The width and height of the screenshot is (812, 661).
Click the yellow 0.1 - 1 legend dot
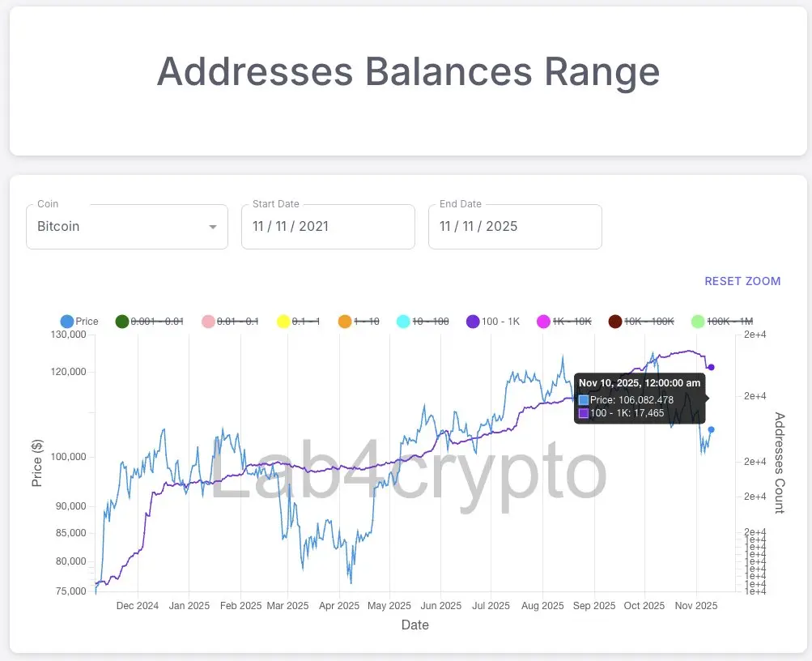pos(283,322)
